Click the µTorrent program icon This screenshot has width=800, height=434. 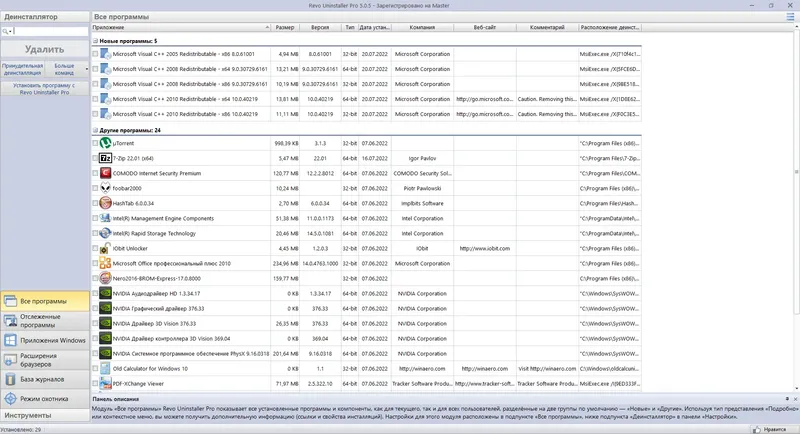point(105,143)
